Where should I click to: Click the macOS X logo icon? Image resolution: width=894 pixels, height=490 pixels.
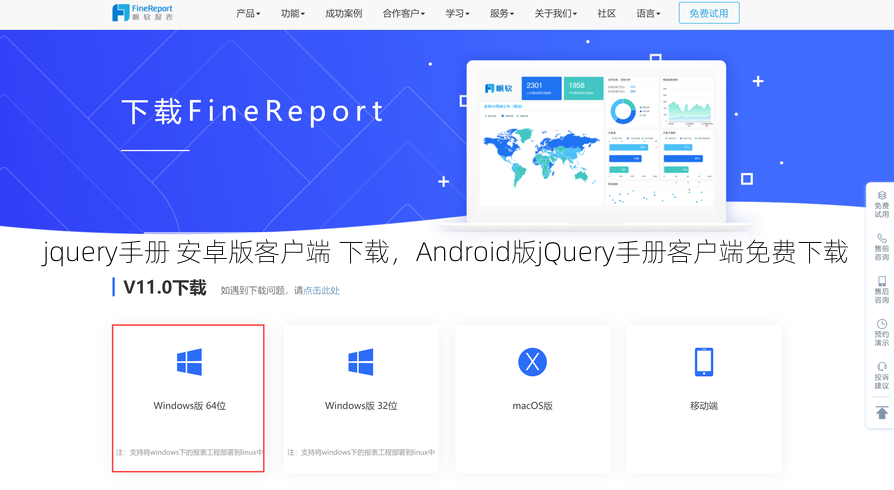[533, 362]
